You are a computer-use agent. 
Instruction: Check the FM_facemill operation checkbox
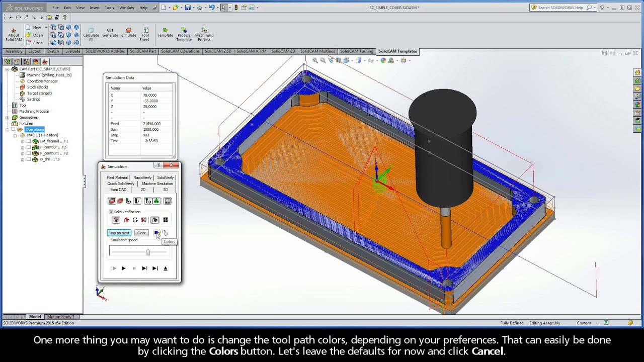pos(29,141)
